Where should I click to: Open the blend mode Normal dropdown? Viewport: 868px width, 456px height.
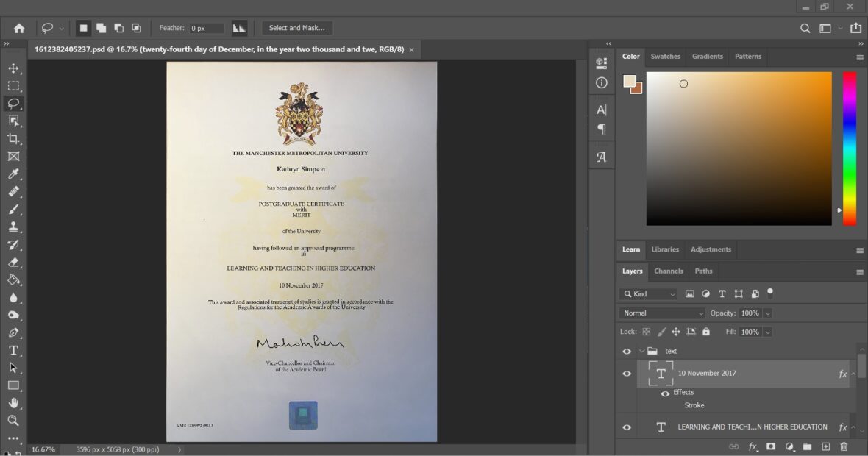click(662, 313)
